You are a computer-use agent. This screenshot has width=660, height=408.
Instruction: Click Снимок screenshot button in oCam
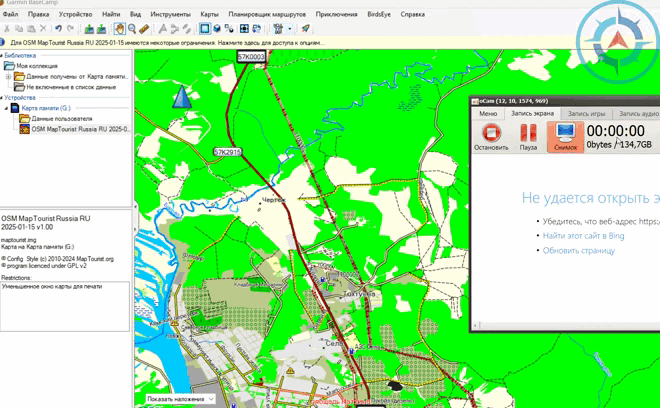tap(565, 137)
